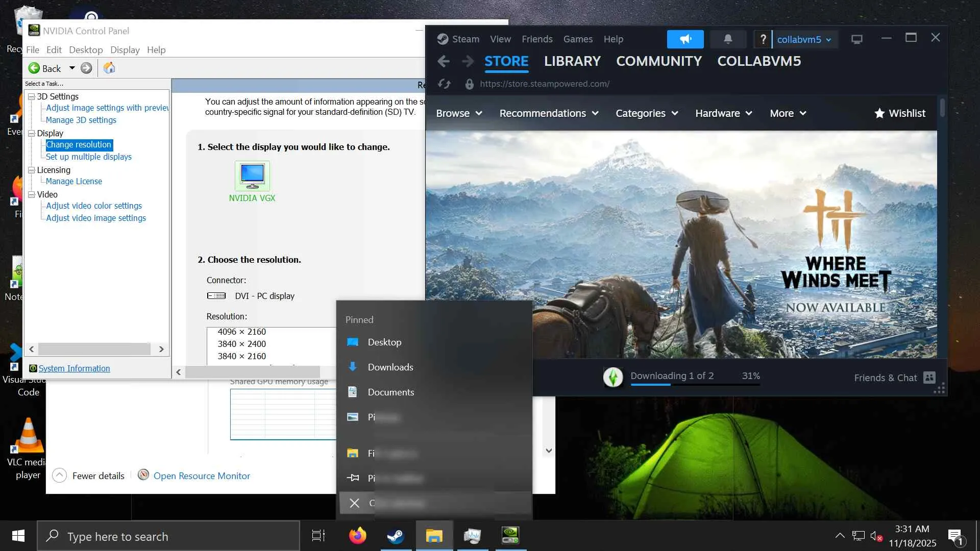Image resolution: width=980 pixels, height=551 pixels.
Task: Click Steam page reload icon
Action: tap(444, 84)
